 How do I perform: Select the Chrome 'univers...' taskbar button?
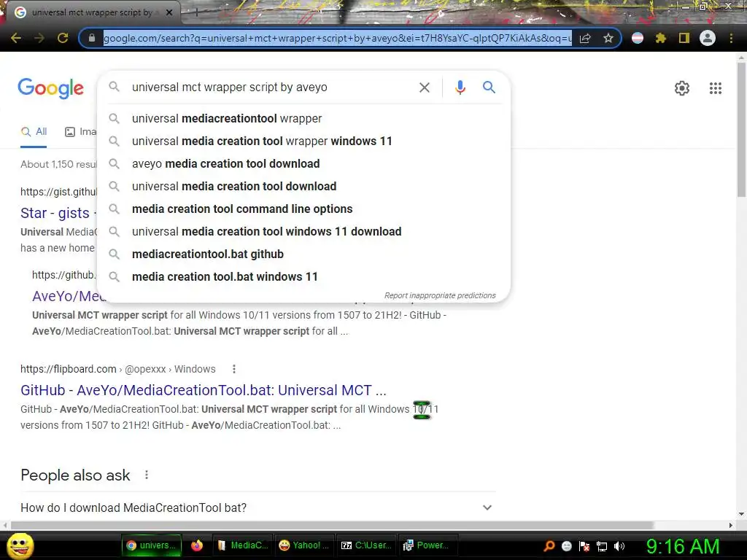(152, 545)
